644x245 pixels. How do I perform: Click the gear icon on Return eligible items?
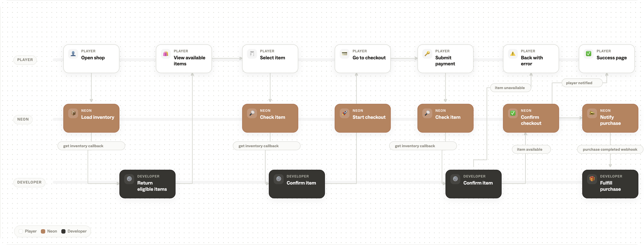coord(129,179)
